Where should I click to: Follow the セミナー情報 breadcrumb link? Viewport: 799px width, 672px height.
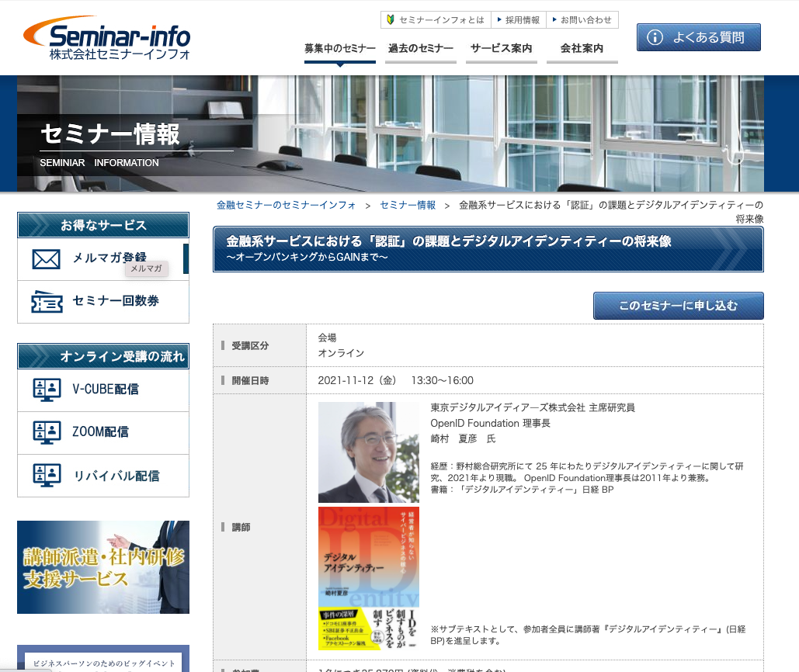pos(408,205)
